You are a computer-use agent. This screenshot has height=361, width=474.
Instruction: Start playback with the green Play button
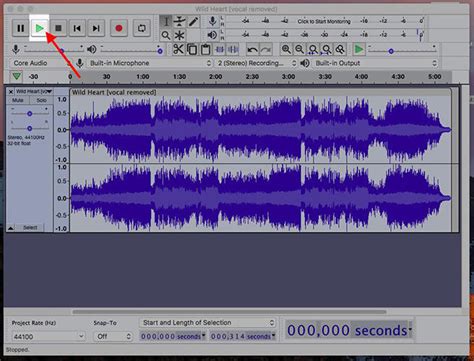pyautogui.click(x=39, y=28)
